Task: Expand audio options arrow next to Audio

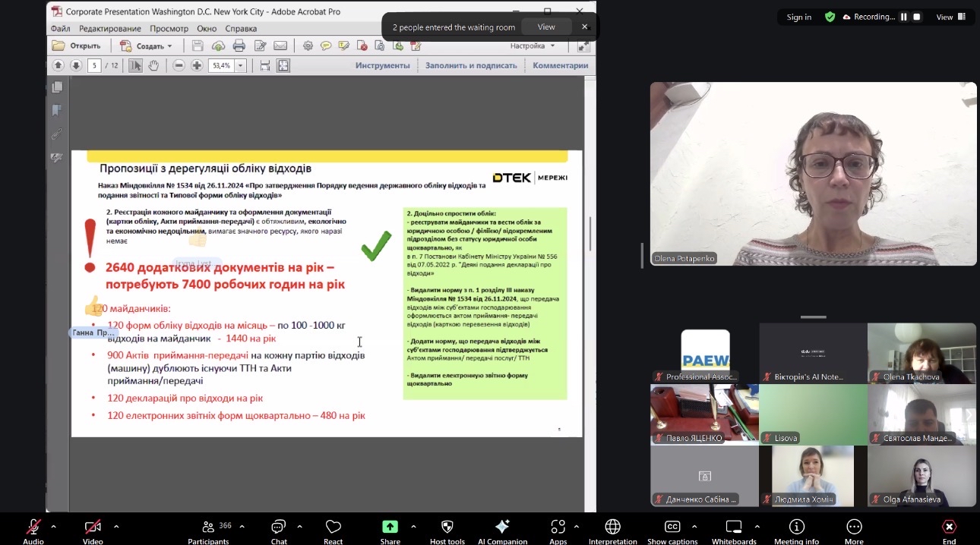Action: click(53, 526)
